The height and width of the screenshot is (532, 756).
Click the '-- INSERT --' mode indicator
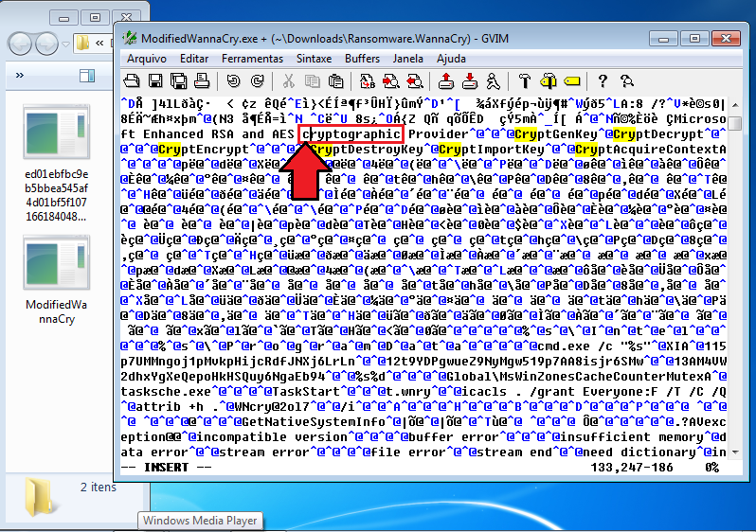(x=167, y=468)
